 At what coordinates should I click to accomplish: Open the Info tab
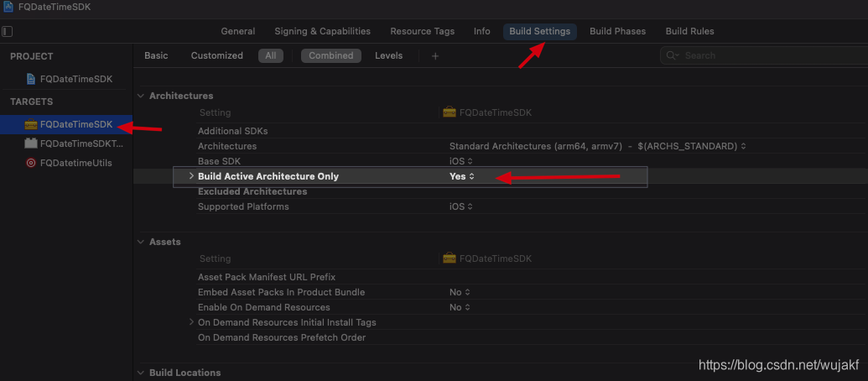(x=482, y=32)
